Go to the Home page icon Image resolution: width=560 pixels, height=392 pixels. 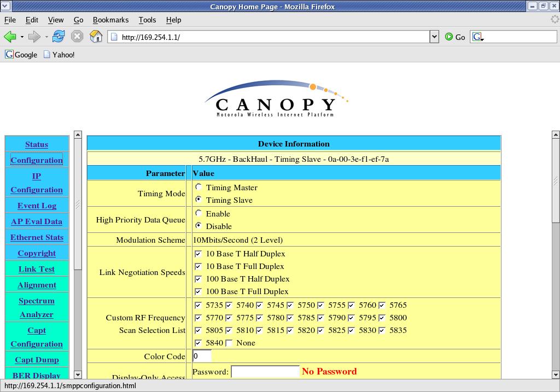(96, 37)
